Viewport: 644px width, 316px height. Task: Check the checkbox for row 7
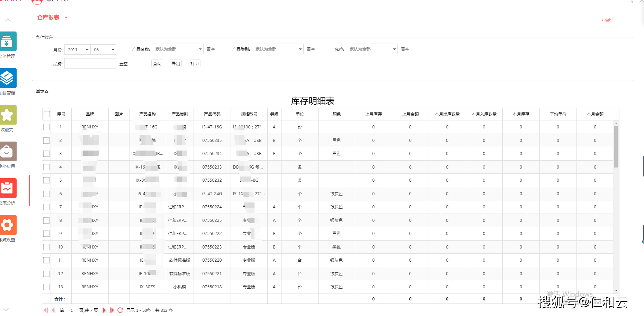coord(46,207)
